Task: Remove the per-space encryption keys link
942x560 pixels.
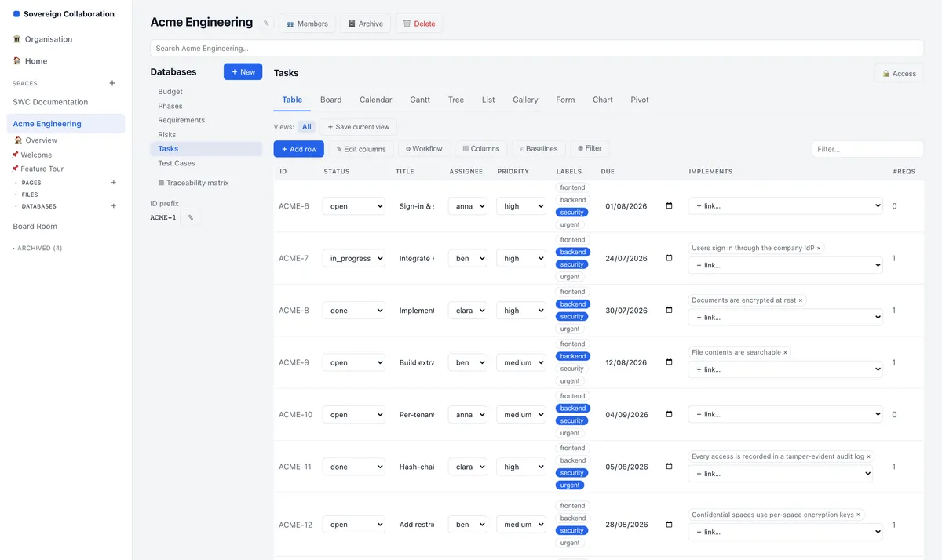Action: point(858,515)
